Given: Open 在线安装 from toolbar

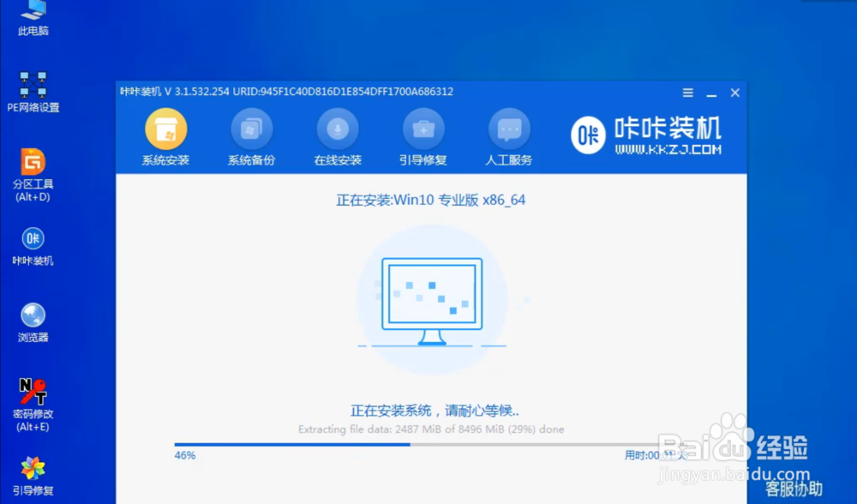Looking at the screenshot, I should [337, 137].
